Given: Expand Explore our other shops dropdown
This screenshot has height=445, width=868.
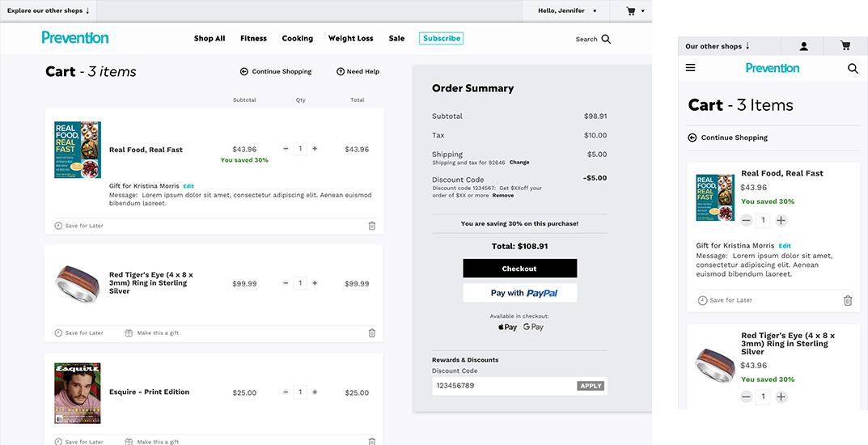Looking at the screenshot, I should (49, 11).
